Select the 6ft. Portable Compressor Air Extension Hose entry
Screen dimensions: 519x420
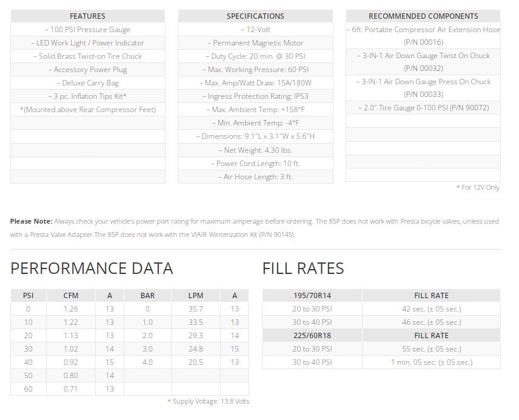coord(423,36)
